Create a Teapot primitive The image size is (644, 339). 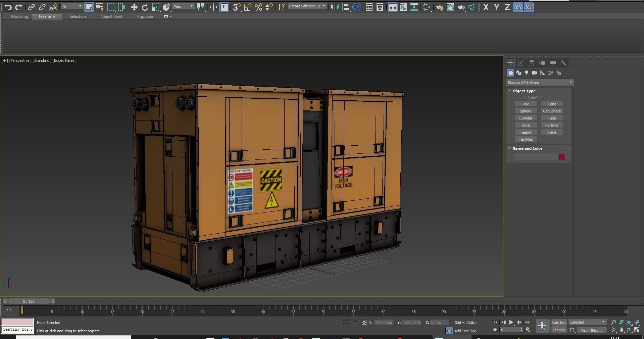click(x=526, y=132)
